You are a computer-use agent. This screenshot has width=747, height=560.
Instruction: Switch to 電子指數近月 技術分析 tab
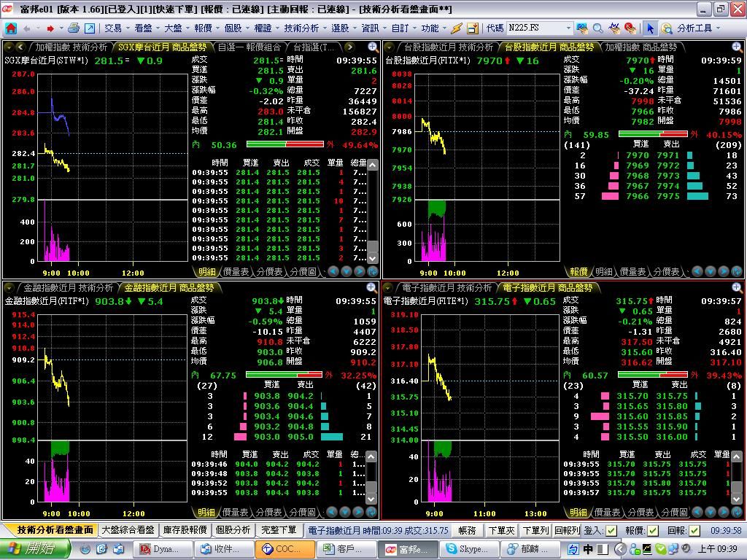[x=446, y=287]
